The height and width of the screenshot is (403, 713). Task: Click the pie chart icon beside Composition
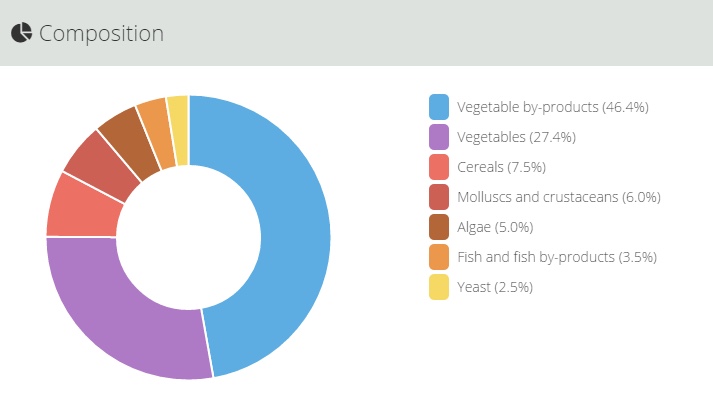(x=21, y=33)
